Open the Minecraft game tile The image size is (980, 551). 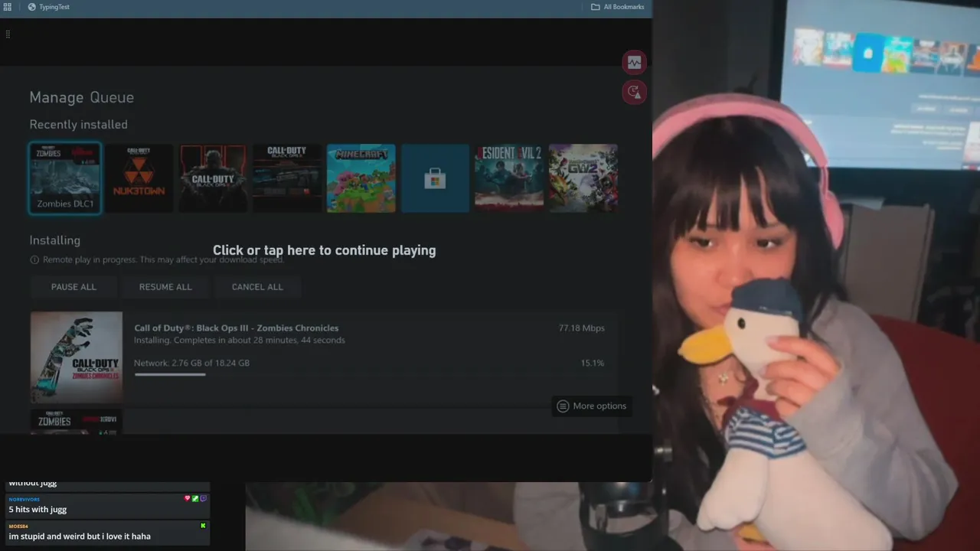click(x=361, y=178)
